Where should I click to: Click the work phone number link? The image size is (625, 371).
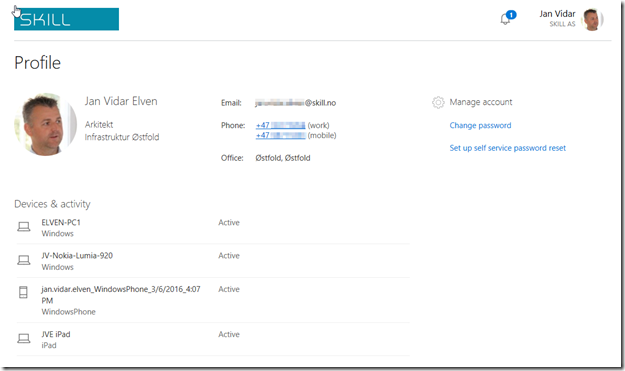281,125
